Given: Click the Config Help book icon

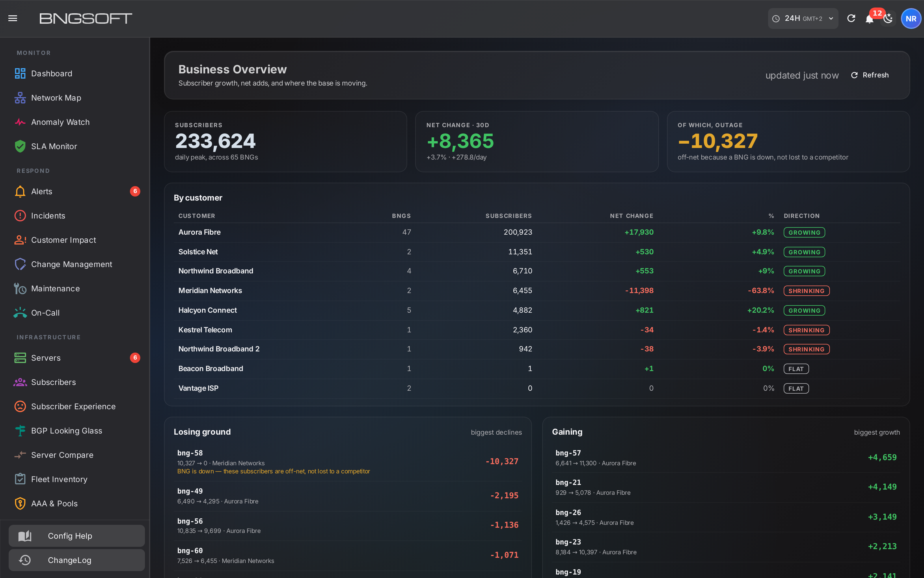Looking at the screenshot, I should tap(25, 536).
